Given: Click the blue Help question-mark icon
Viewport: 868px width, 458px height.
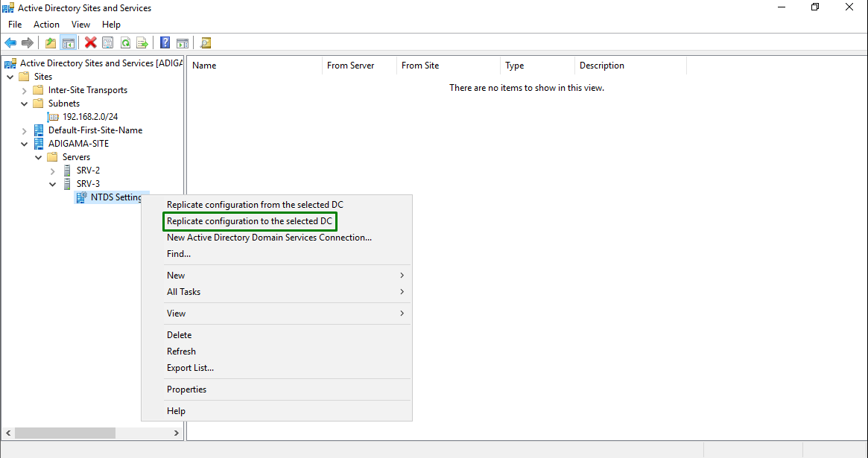Looking at the screenshot, I should [x=165, y=42].
